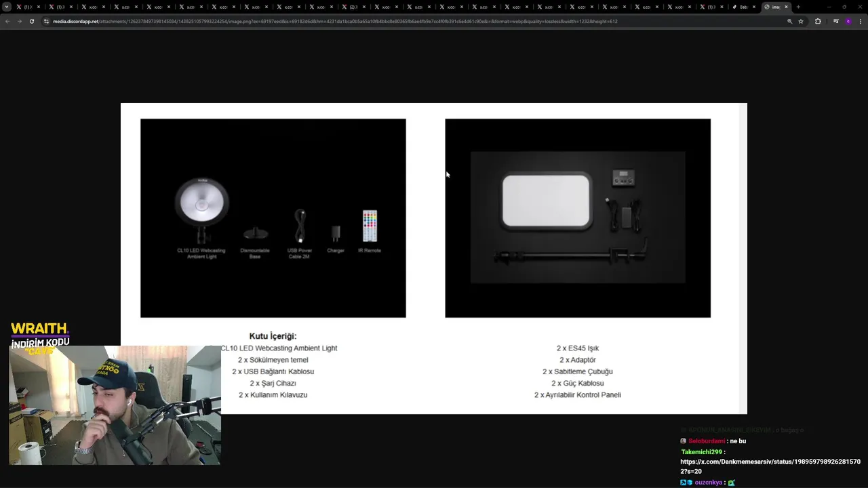The height and width of the screenshot is (488, 868).
Task: Open site information icon beside the URL
Action: point(47,21)
